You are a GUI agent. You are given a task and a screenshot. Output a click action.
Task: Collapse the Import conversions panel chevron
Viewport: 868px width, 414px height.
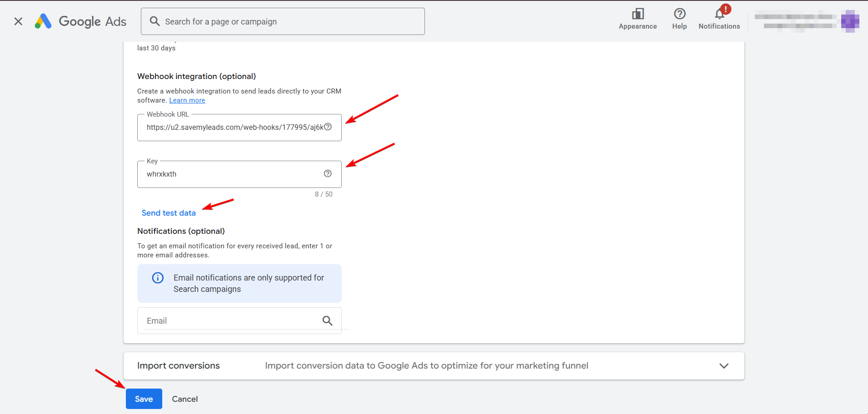click(x=724, y=365)
